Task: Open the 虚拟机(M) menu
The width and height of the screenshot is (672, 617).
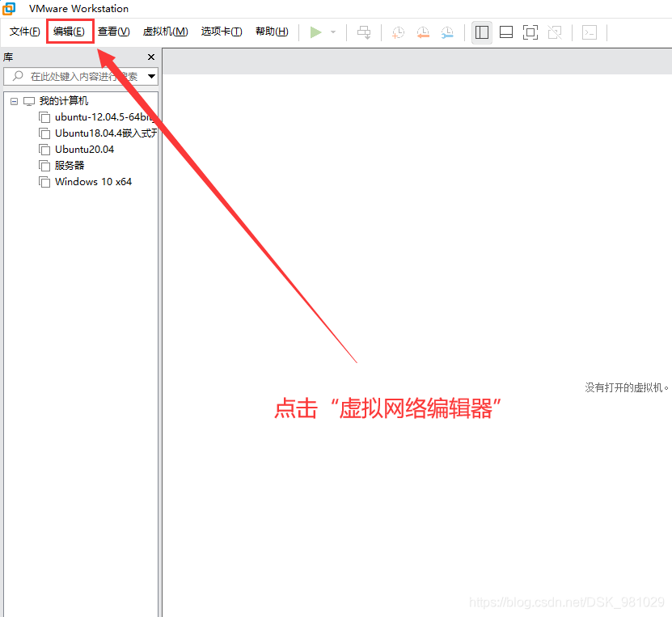Action: (165, 32)
